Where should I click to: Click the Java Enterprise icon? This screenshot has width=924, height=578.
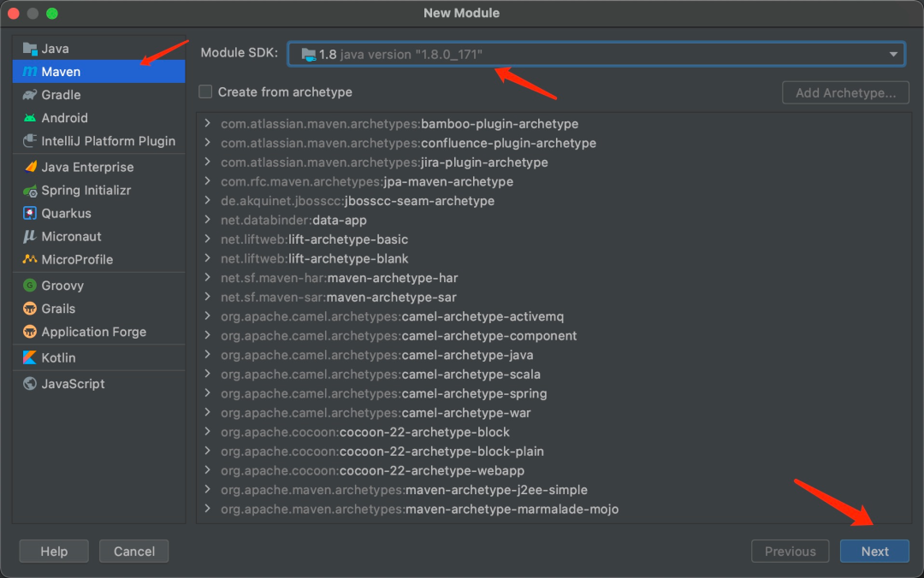[x=29, y=167]
